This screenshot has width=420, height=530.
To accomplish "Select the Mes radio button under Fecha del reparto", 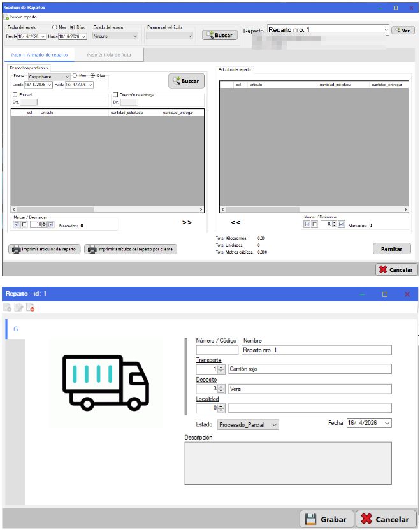I will pyautogui.click(x=54, y=27).
